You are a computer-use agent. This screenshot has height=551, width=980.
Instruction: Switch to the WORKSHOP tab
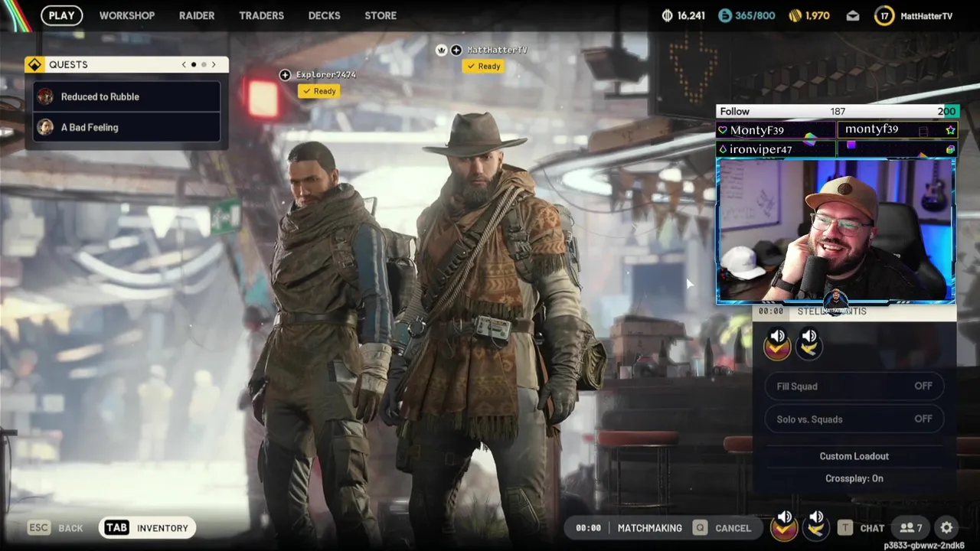coord(127,15)
